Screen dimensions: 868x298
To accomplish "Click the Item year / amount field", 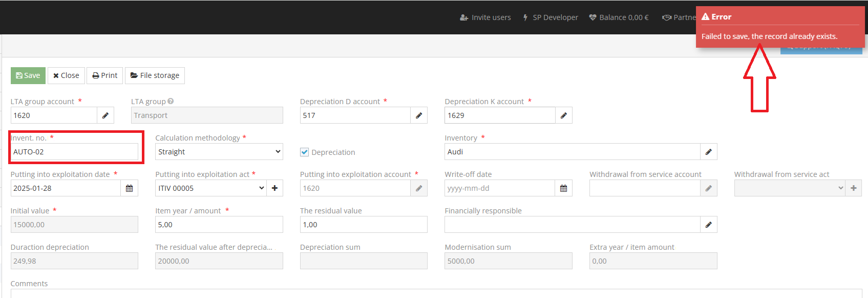I will [219, 225].
